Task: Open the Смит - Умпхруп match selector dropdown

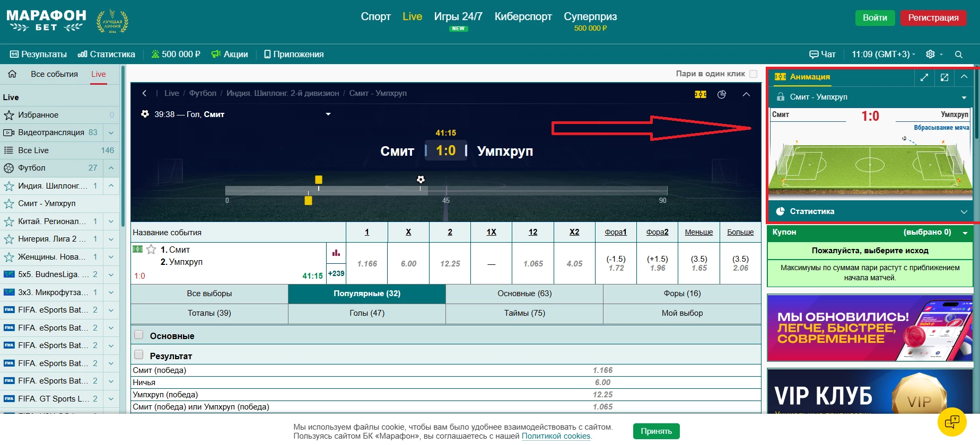Action: [x=964, y=97]
